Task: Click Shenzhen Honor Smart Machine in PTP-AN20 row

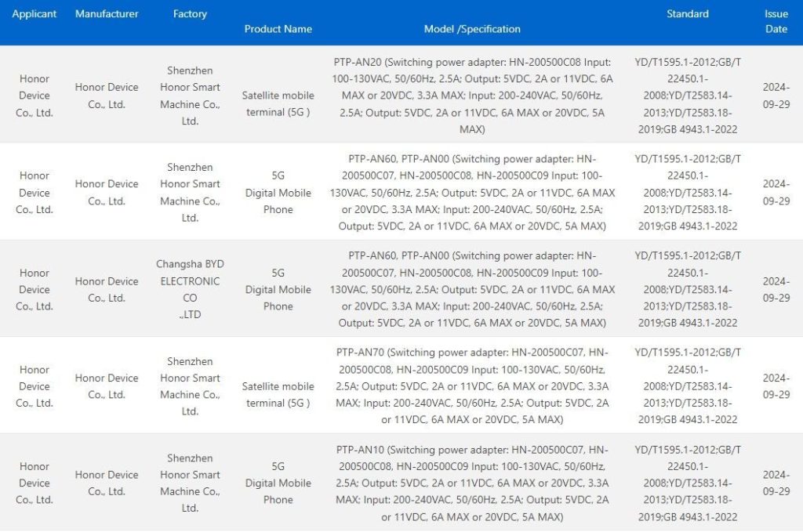Action: [x=190, y=96]
